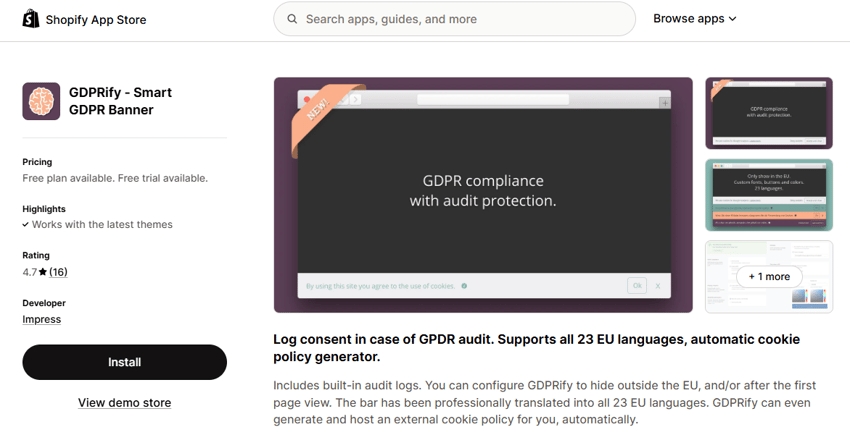
Task: Open the View demo store link
Action: click(x=125, y=403)
